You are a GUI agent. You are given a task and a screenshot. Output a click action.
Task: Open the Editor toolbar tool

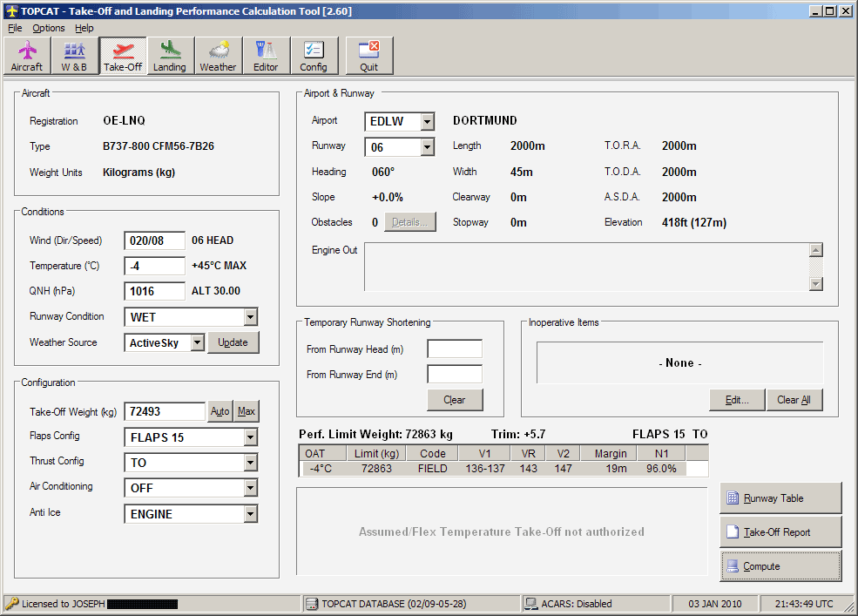coord(266,56)
